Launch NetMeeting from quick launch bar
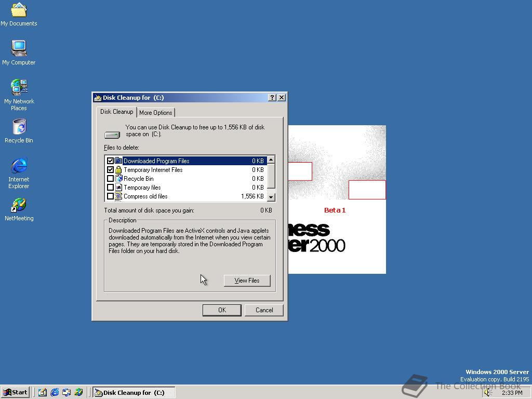 click(x=78, y=392)
